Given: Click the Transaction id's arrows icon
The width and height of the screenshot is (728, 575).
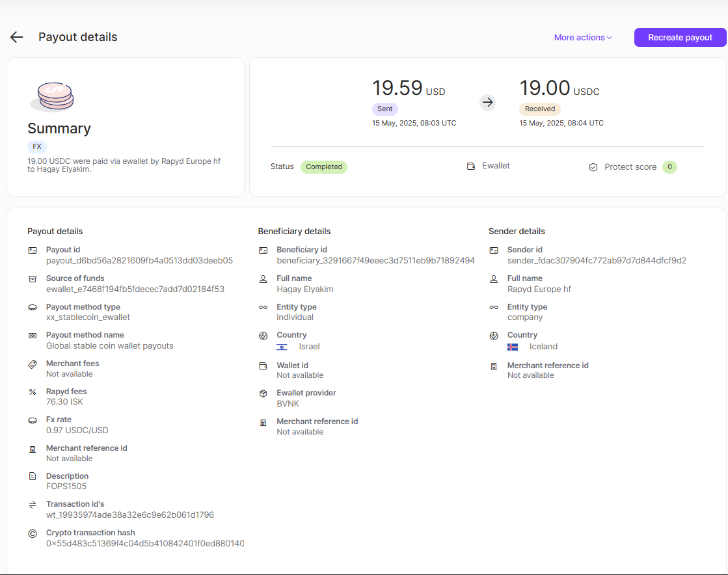Looking at the screenshot, I should pyautogui.click(x=33, y=504).
